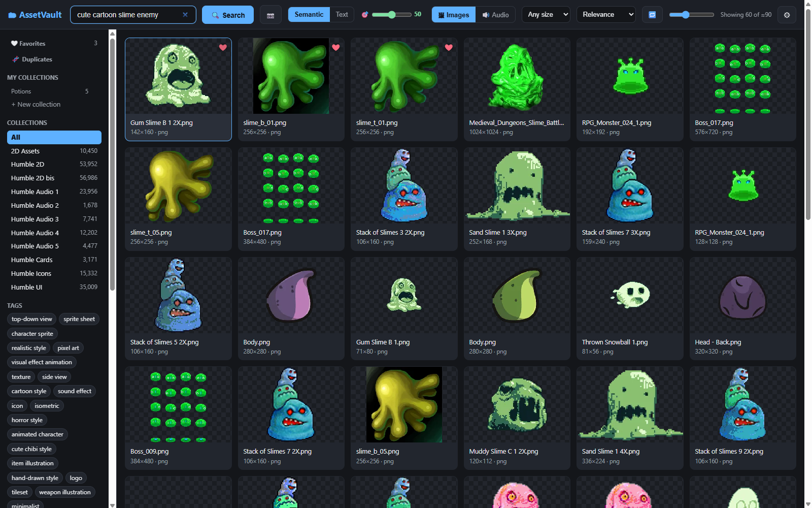The image size is (812, 508).
Task: Open Gum Slime B 1 2X.png thumbnail
Action: pyautogui.click(x=178, y=76)
